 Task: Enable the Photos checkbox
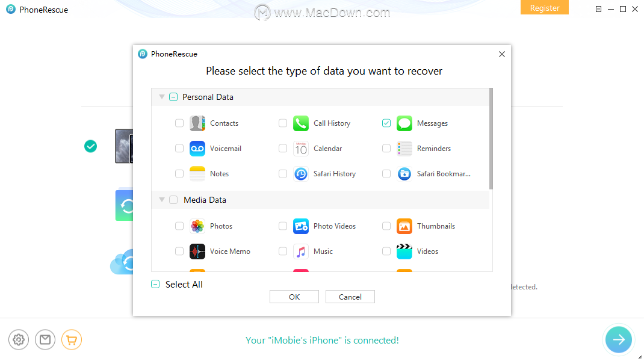click(179, 226)
